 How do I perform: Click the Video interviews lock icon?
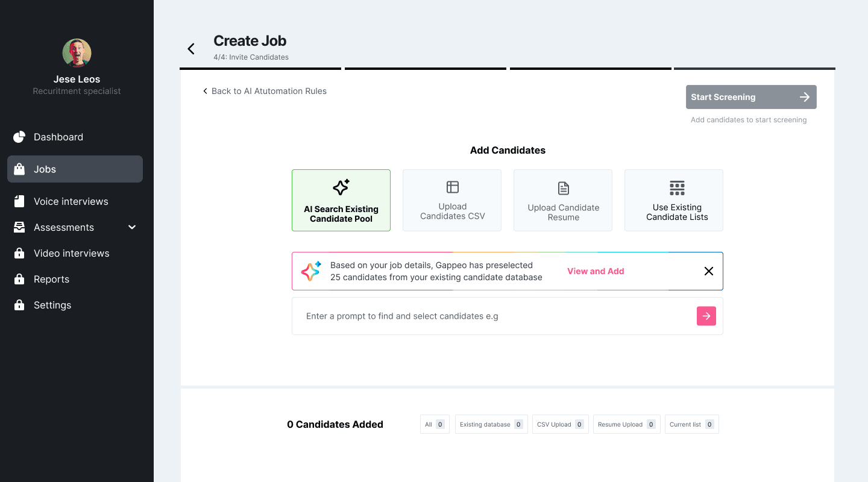[19, 253]
